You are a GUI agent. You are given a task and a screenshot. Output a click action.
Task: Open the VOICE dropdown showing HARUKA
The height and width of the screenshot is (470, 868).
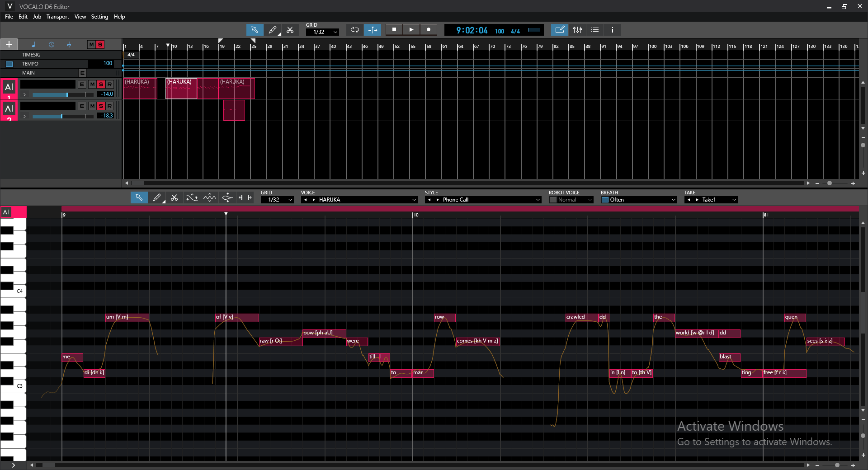[359, 199]
